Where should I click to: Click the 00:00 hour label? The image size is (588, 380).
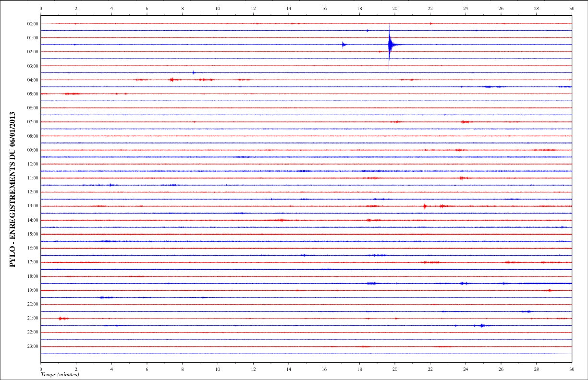click(x=33, y=24)
